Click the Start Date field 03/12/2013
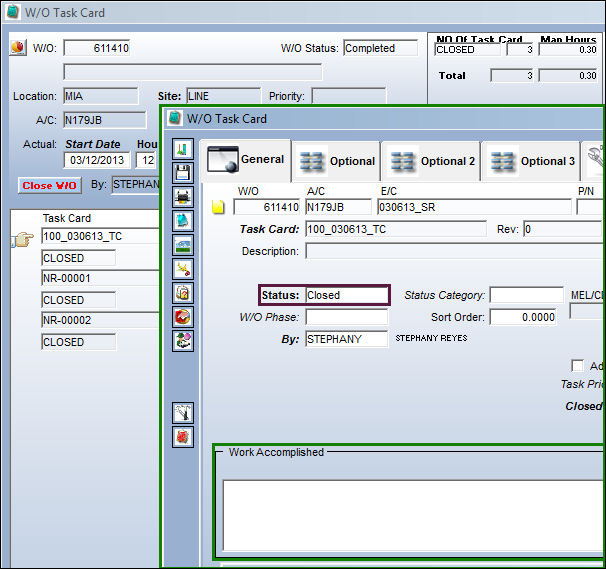The height and width of the screenshot is (569, 606). [97, 160]
